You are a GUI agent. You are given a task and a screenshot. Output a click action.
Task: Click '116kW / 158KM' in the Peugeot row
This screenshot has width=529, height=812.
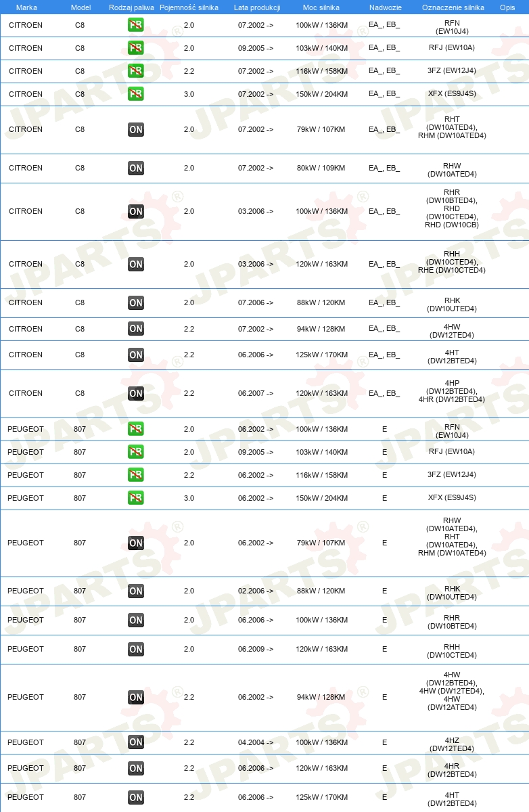point(321,475)
